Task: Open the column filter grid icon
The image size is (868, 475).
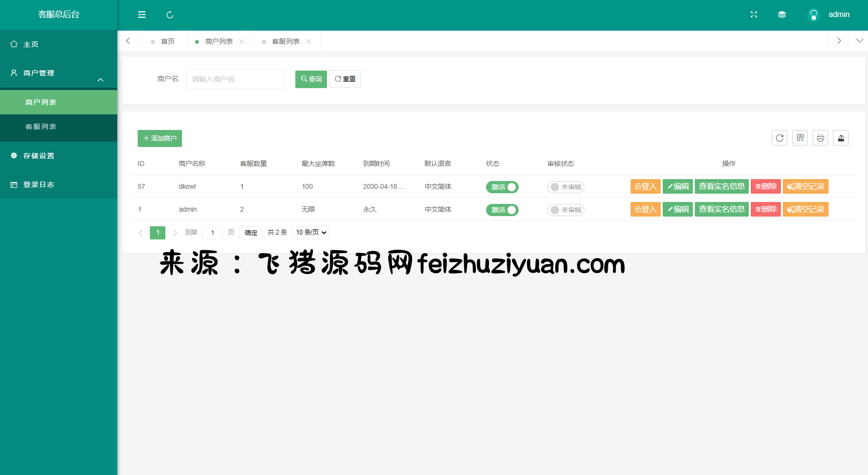Action: coord(800,138)
